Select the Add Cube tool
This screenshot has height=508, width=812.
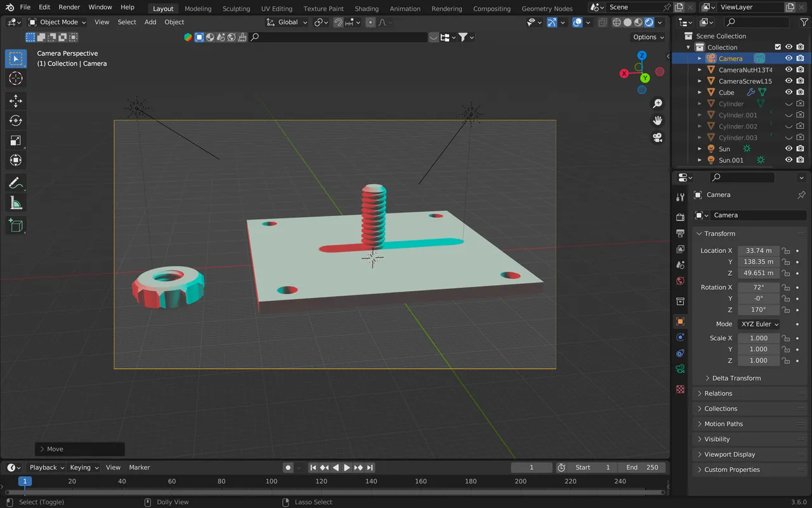pyautogui.click(x=15, y=225)
